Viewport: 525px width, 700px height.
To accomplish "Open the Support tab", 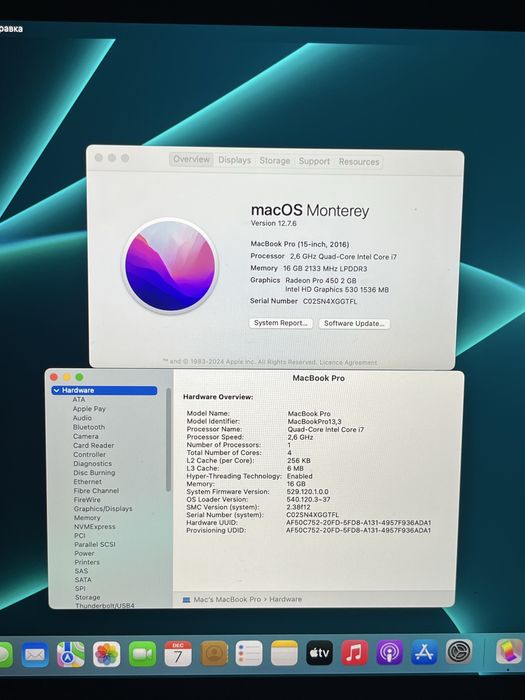I will pyautogui.click(x=314, y=161).
